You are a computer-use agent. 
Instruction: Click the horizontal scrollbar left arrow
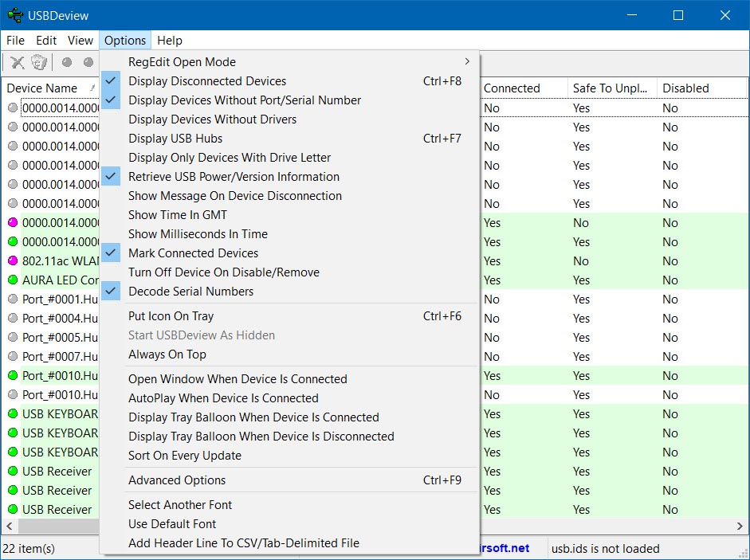9,526
